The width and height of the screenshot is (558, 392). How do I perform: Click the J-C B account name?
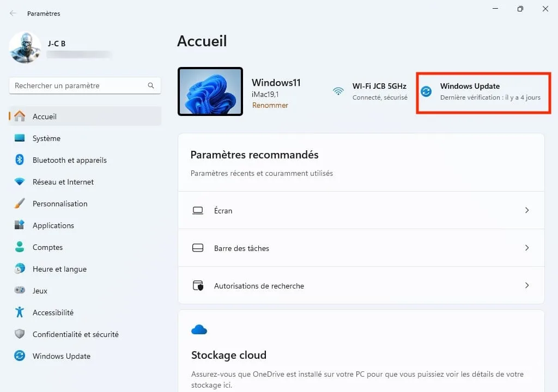pyautogui.click(x=57, y=44)
